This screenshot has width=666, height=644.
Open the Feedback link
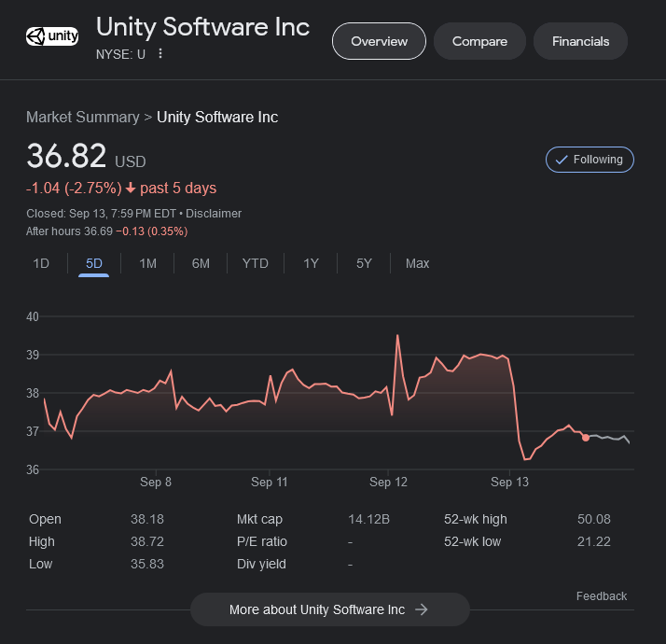[x=601, y=595]
